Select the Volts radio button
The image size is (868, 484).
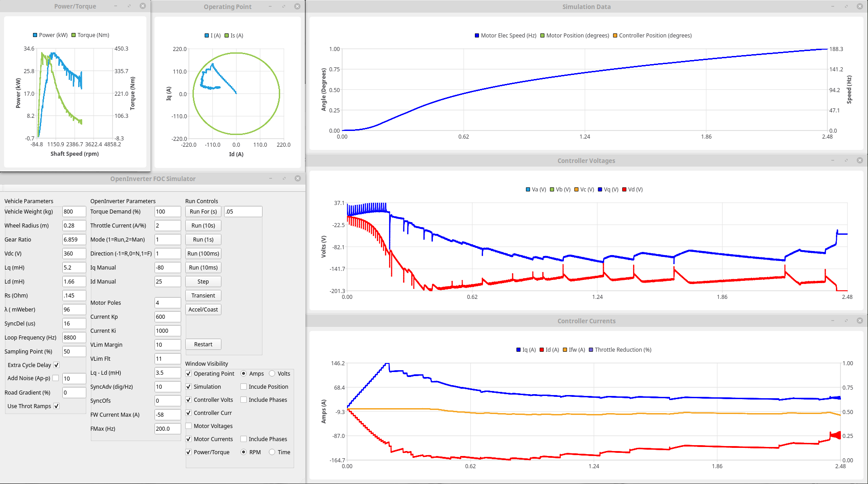[272, 373]
